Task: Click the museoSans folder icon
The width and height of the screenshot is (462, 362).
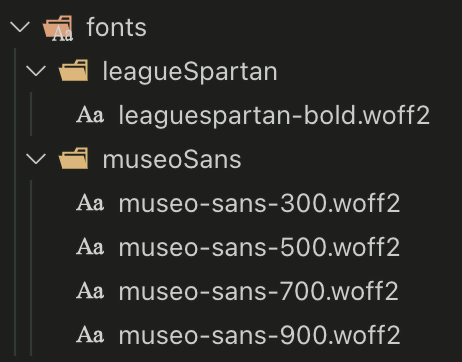Action: (73, 158)
